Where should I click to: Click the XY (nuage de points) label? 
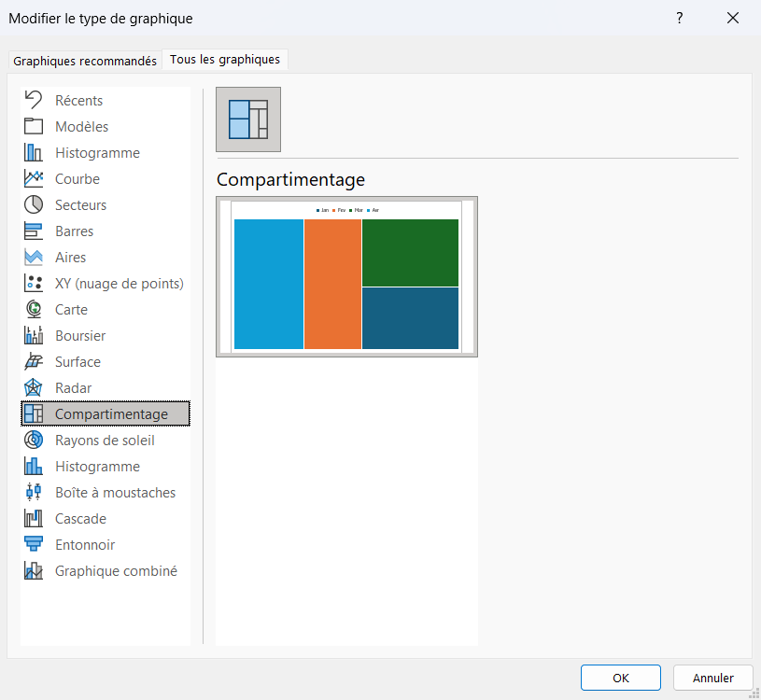click(120, 284)
